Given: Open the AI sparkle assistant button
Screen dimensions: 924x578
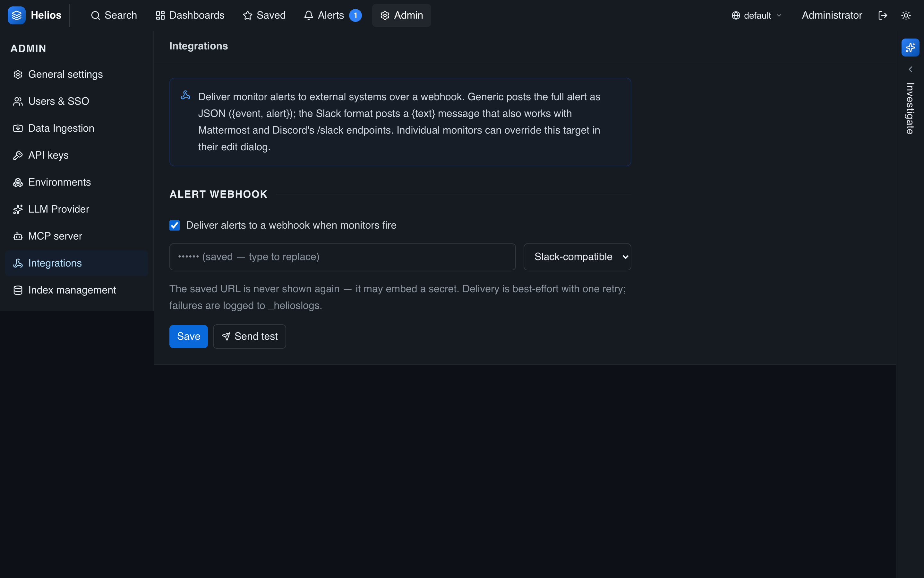Looking at the screenshot, I should point(910,48).
